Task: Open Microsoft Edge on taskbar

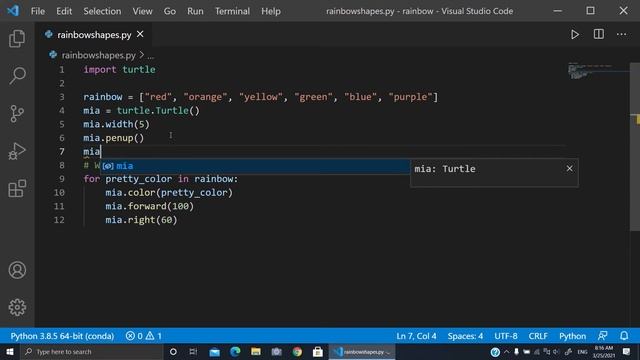Action: [x=235, y=351]
